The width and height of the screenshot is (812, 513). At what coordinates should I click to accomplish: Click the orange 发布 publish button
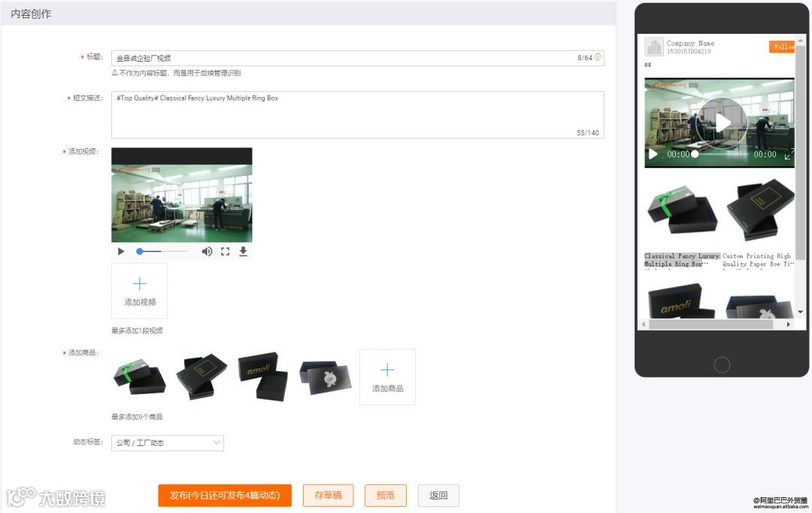tap(225, 496)
